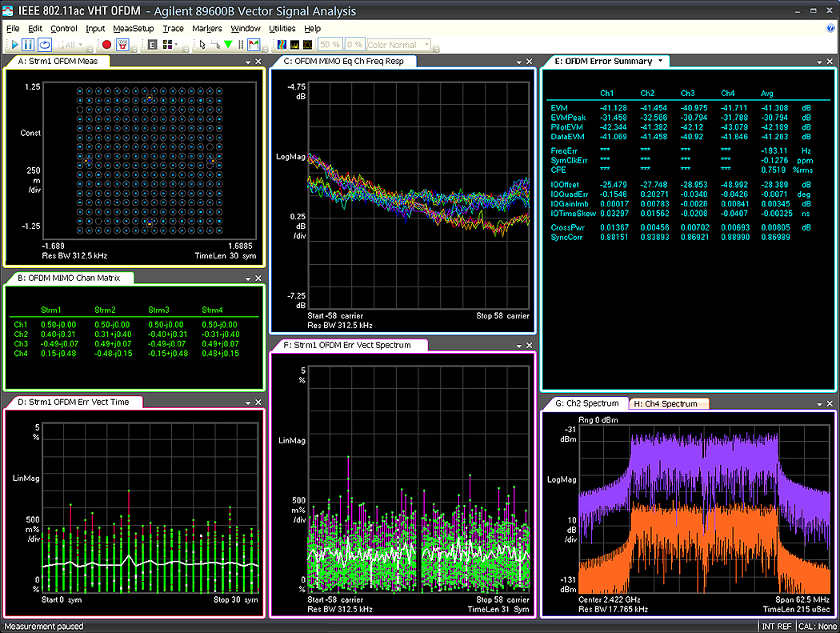Screen dimensions: 840x633
Task: Open the MeasSetup menu
Action: click(x=133, y=28)
